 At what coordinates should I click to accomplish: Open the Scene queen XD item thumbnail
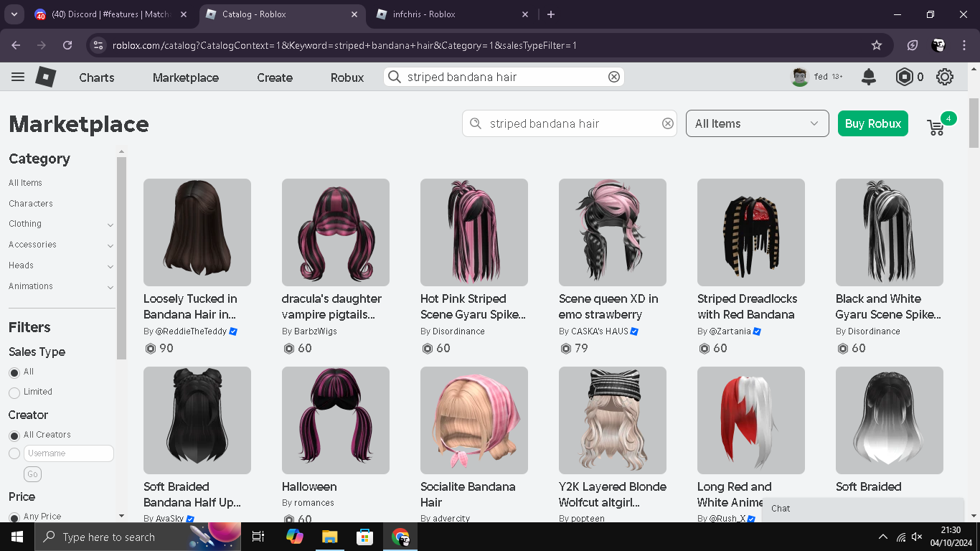pyautogui.click(x=613, y=232)
